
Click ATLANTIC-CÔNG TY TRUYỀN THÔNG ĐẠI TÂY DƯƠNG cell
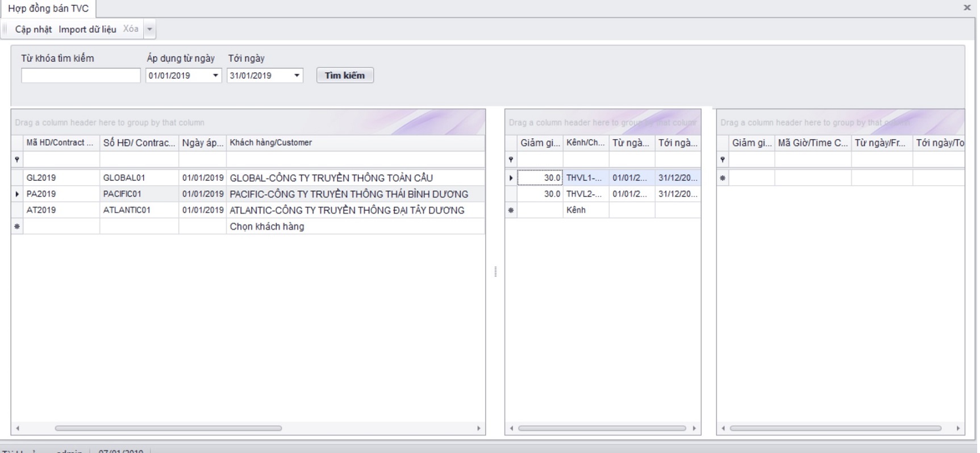[356, 210]
